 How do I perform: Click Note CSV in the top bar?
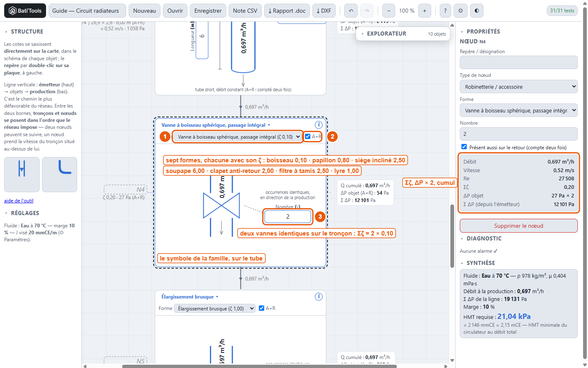click(x=245, y=11)
